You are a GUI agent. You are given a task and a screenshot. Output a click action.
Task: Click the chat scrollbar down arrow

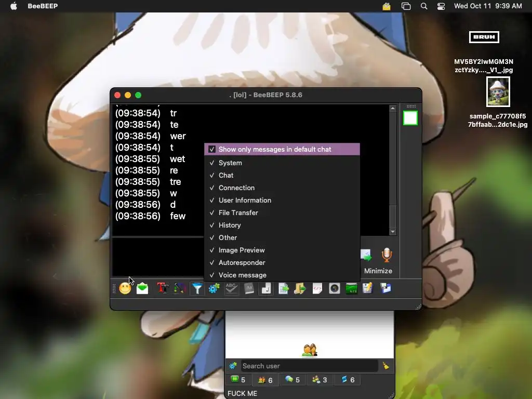[x=393, y=232]
